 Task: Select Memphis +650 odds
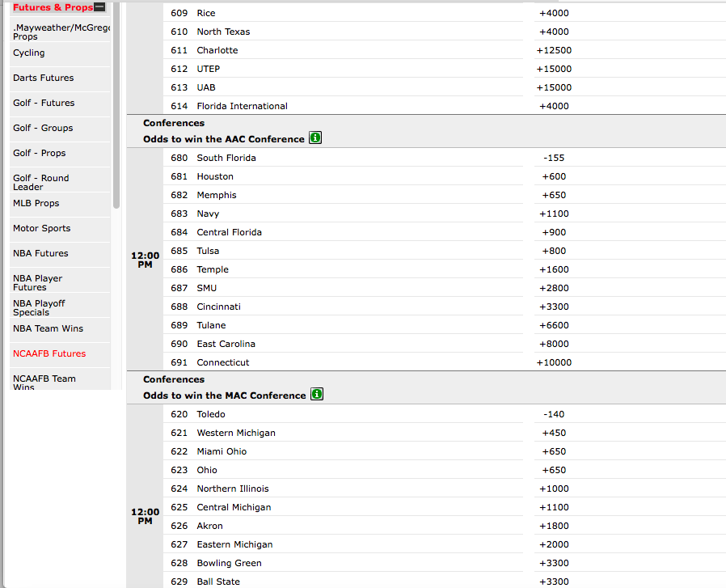[x=554, y=195]
